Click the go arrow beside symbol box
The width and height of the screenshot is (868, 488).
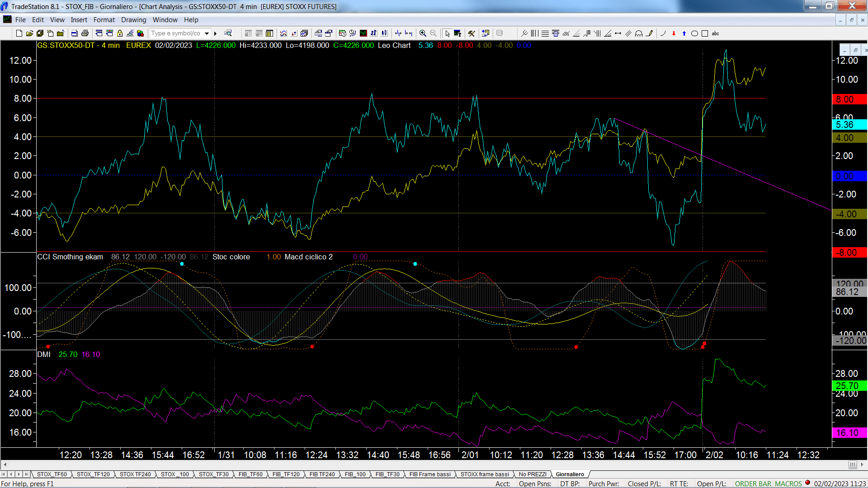coord(216,33)
